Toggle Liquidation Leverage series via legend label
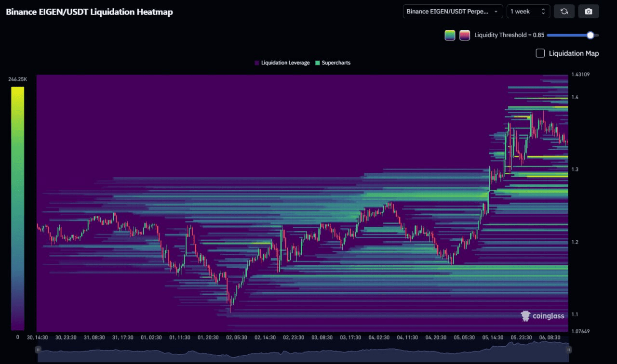This screenshot has width=617, height=364. point(285,63)
